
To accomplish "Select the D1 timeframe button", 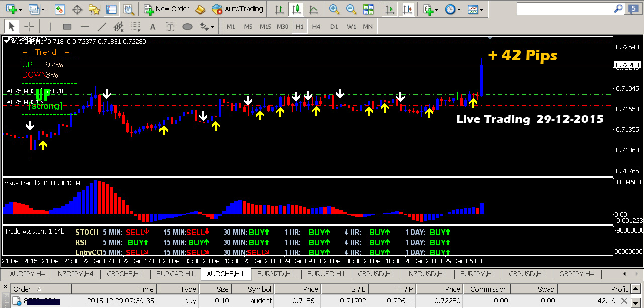I will click(334, 26).
